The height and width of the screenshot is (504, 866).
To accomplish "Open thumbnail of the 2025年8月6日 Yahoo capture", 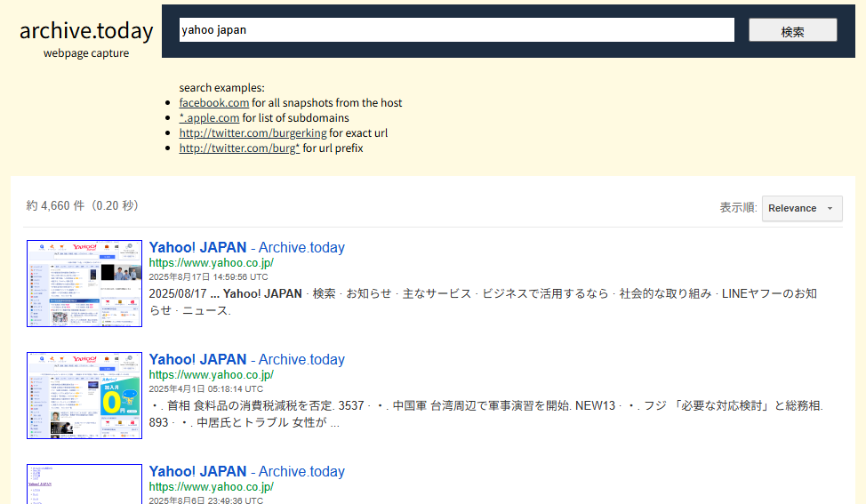I will (84, 484).
